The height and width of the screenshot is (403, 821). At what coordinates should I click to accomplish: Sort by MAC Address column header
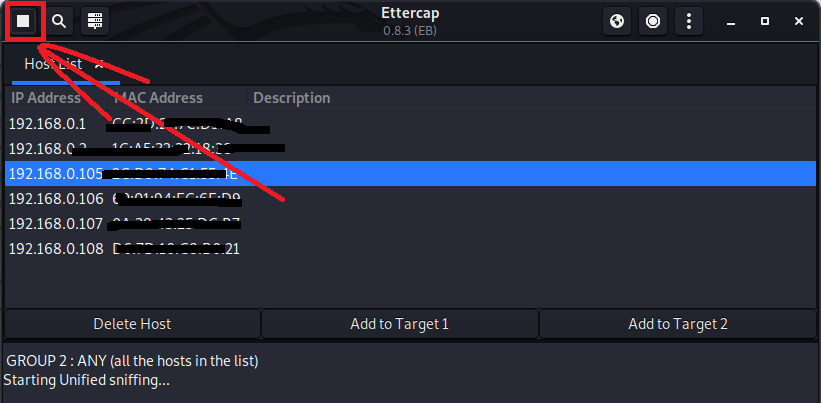(x=158, y=98)
